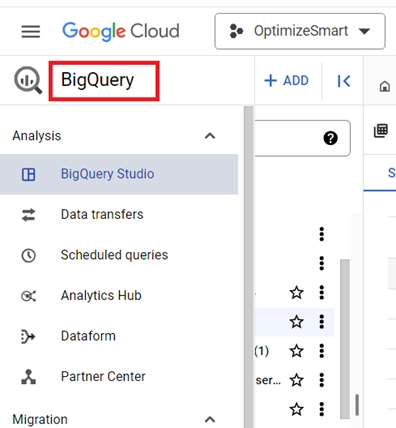This screenshot has height=428, width=396.
Task: Click the Analysis section heading
Action: click(37, 136)
